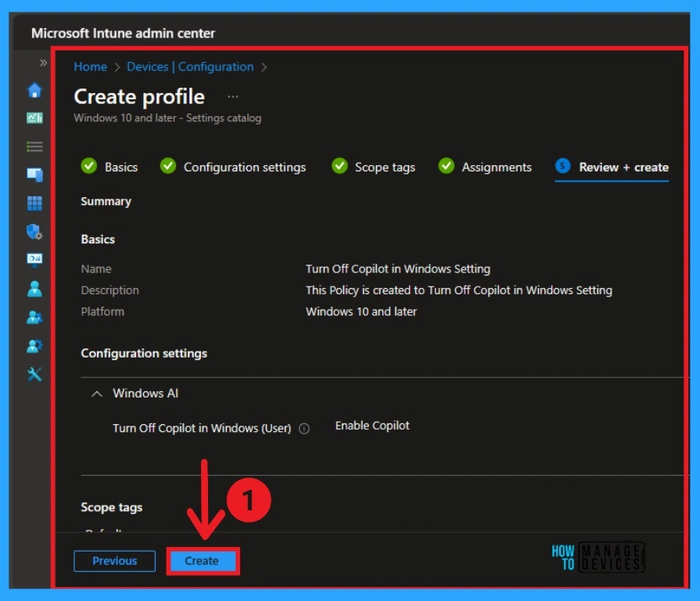
Task: Open the Endpoint security shield icon
Action: pyautogui.click(x=34, y=232)
